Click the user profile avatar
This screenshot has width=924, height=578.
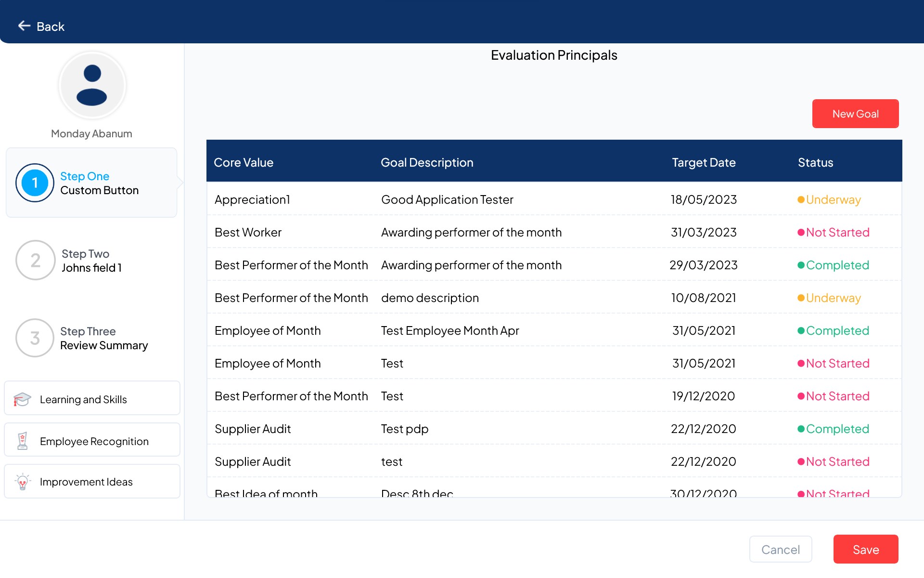click(92, 86)
